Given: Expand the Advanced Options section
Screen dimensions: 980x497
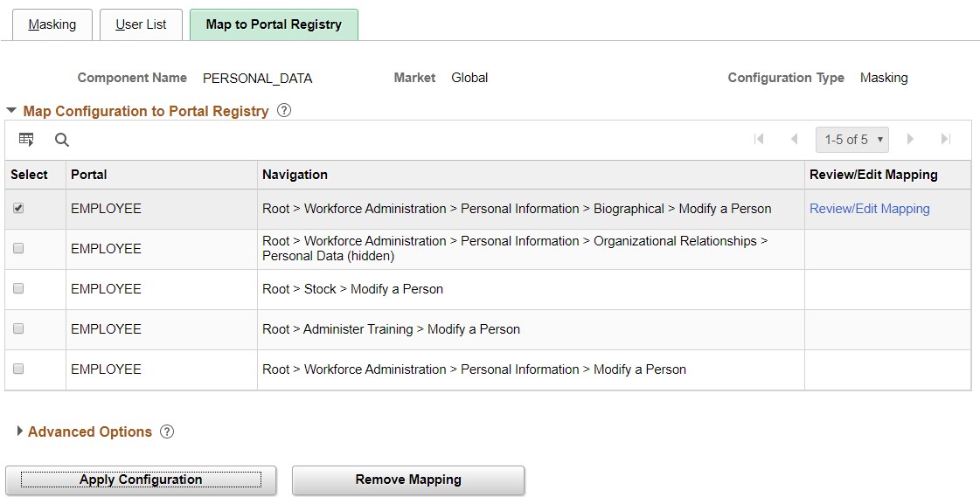Looking at the screenshot, I should [x=20, y=431].
